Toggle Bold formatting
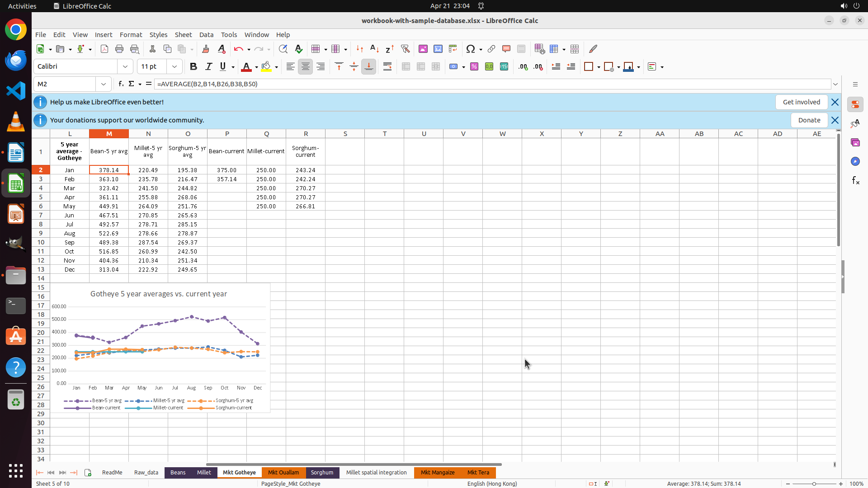The height and width of the screenshot is (488, 868). [193, 66]
